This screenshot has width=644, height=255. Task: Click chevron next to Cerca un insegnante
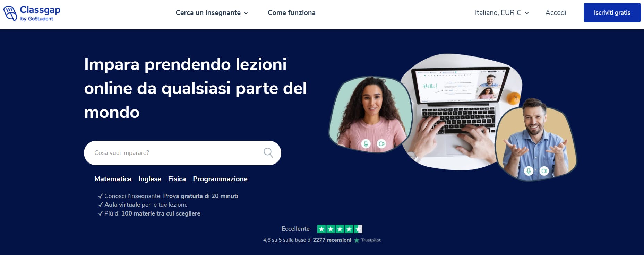pyautogui.click(x=246, y=13)
